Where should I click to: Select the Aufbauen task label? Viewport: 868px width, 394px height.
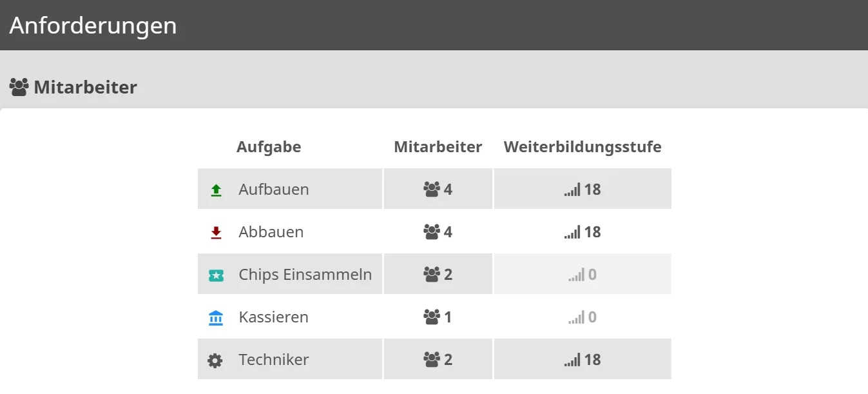[274, 190]
